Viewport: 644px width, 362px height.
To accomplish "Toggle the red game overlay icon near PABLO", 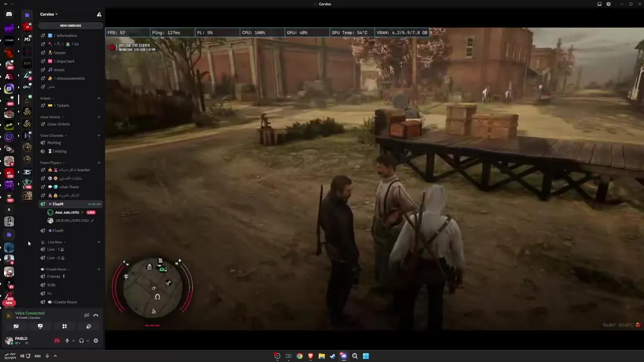I will (57, 341).
